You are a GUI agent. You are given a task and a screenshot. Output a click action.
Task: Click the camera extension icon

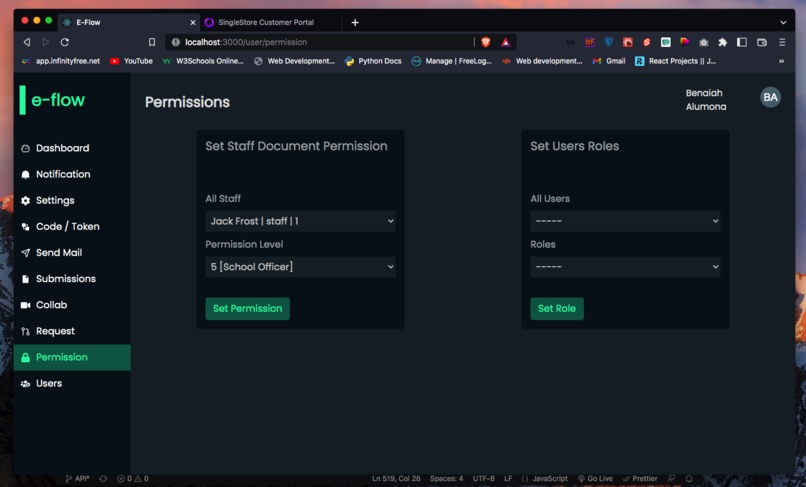coord(704,42)
